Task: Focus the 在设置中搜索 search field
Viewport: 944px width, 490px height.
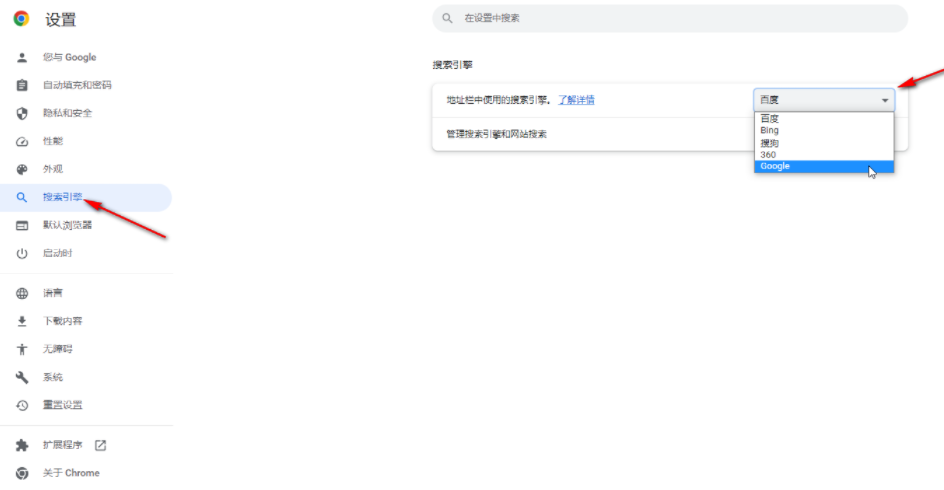Action: (x=670, y=18)
